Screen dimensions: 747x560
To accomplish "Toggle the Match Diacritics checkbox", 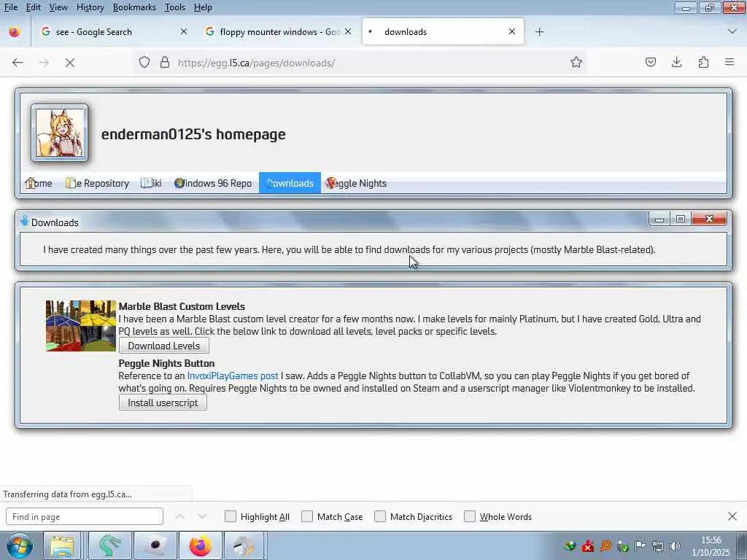I will [x=380, y=516].
